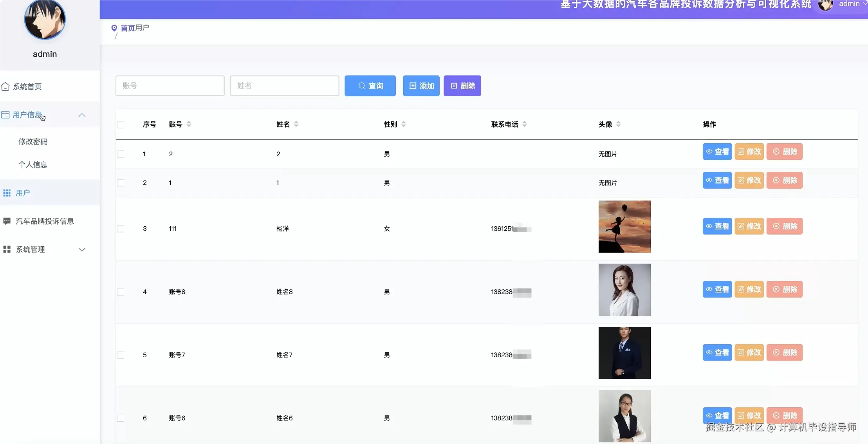The width and height of the screenshot is (868, 444).
Task: Sort the 联系电话 column
Action: click(x=525, y=124)
